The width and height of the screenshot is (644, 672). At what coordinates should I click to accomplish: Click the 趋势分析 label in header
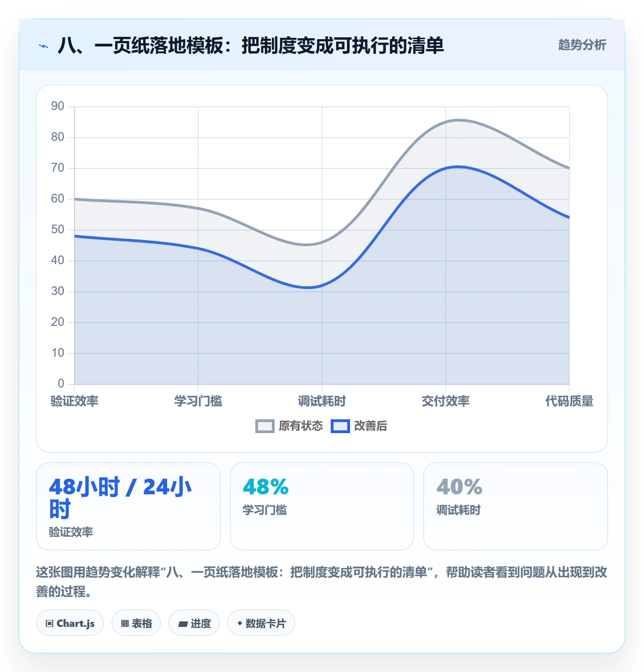tap(582, 45)
